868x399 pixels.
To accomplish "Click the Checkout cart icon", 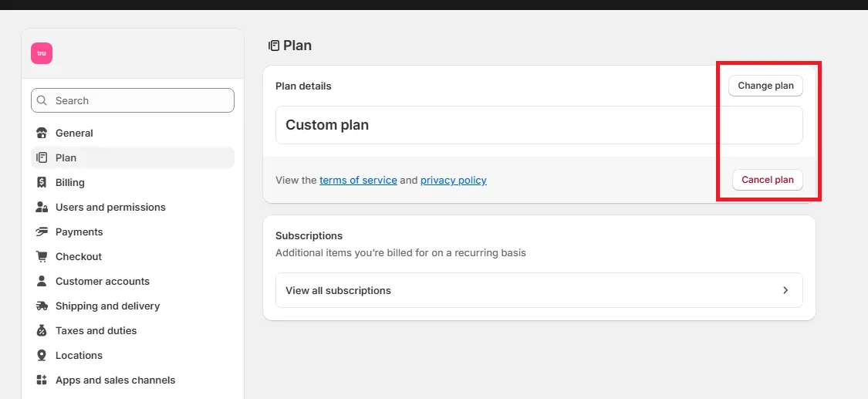I will [x=42, y=256].
